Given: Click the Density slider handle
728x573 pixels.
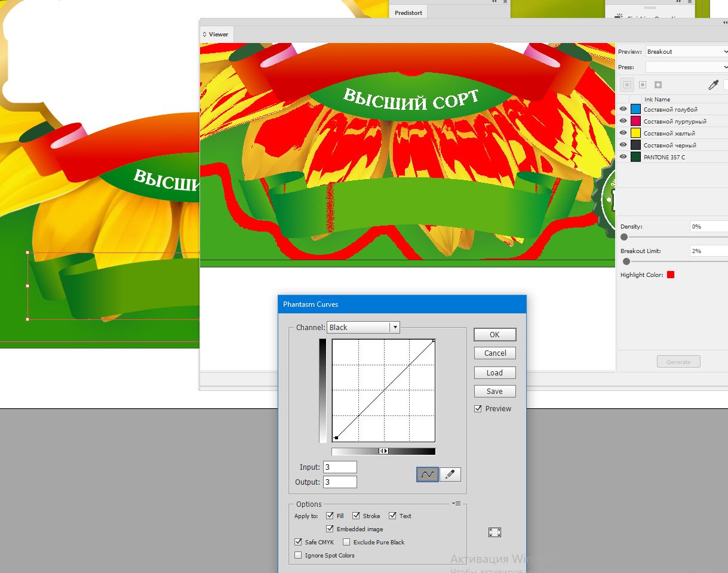Looking at the screenshot, I should pyautogui.click(x=624, y=237).
